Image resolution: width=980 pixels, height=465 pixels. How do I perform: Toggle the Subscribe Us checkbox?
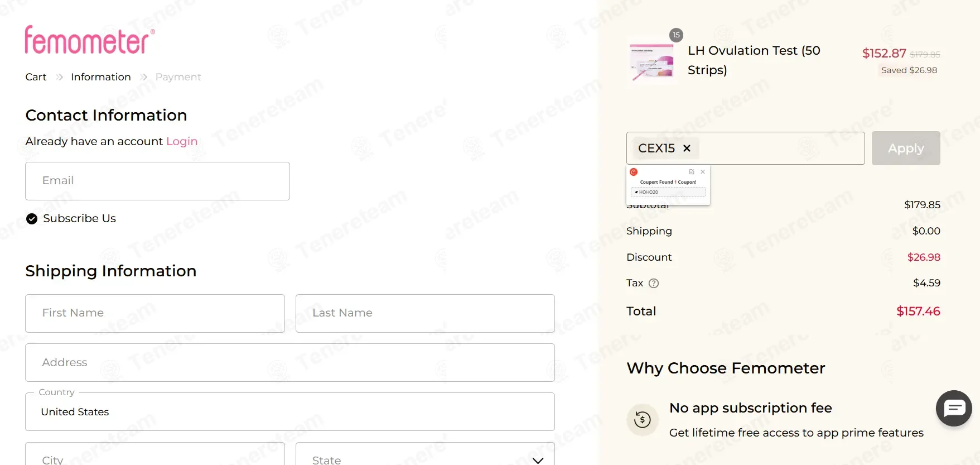32,219
